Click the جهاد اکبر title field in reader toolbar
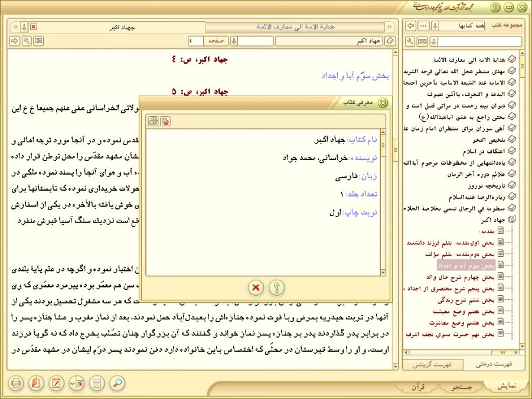The width and height of the screenshot is (532, 399). [329, 41]
